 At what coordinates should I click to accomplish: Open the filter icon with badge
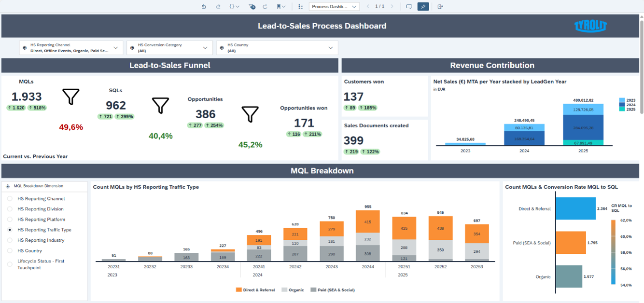[x=252, y=7]
